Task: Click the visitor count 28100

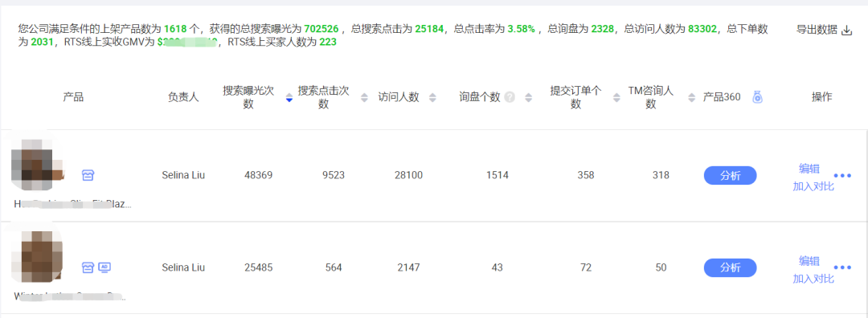Action: [408, 175]
